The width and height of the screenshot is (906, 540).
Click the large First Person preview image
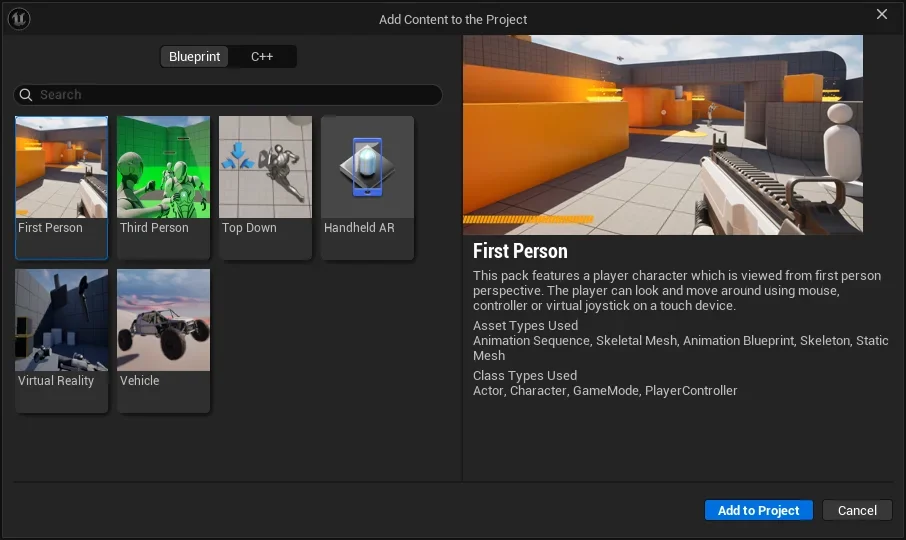(x=663, y=135)
